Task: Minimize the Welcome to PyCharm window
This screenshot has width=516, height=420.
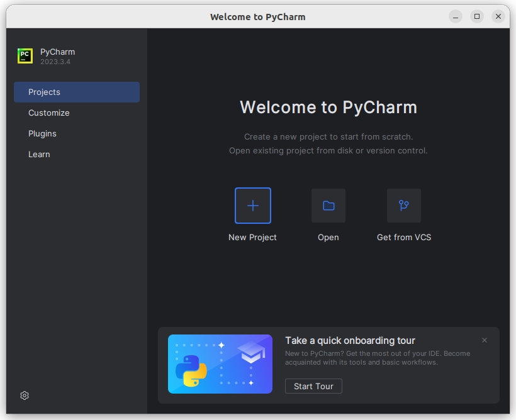Action: (456, 16)
